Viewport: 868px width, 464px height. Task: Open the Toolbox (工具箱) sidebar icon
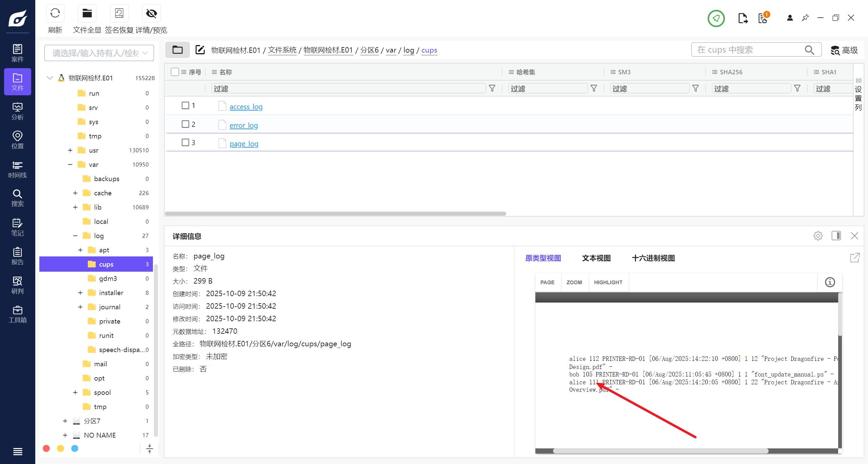pos(17,314)
